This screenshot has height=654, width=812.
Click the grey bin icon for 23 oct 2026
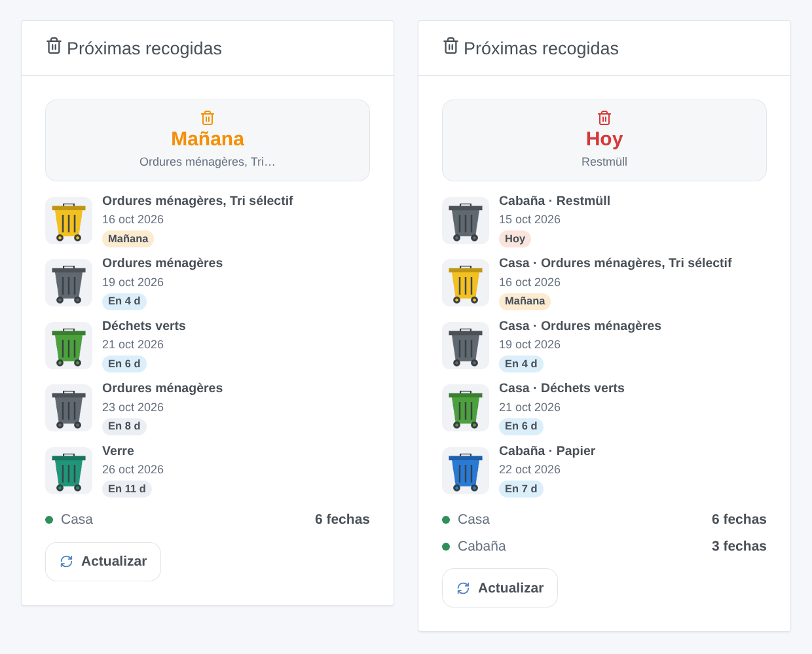coord(69,408)
